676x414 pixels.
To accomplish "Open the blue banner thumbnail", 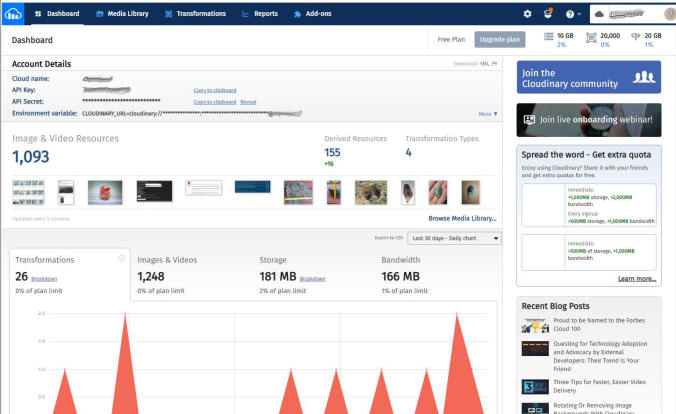I will tap(253, 187).
